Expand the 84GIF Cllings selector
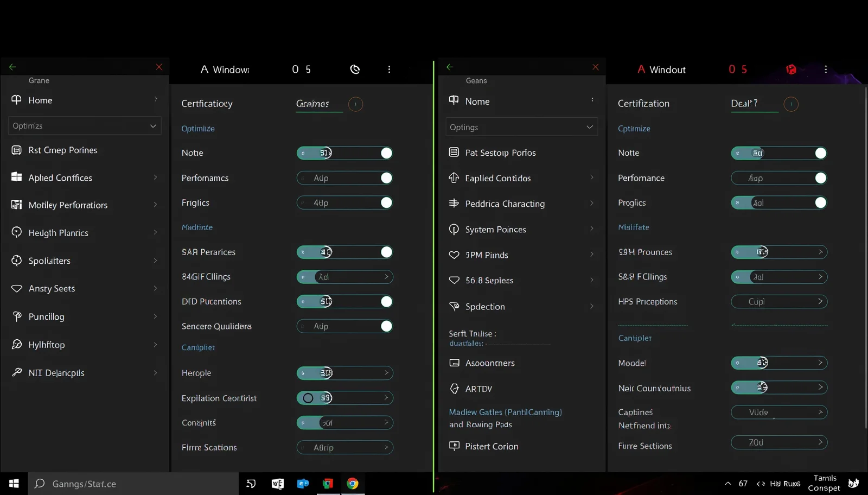Image resolution: width=868 pixels, height=495 pixels. (x=344, y=277)
